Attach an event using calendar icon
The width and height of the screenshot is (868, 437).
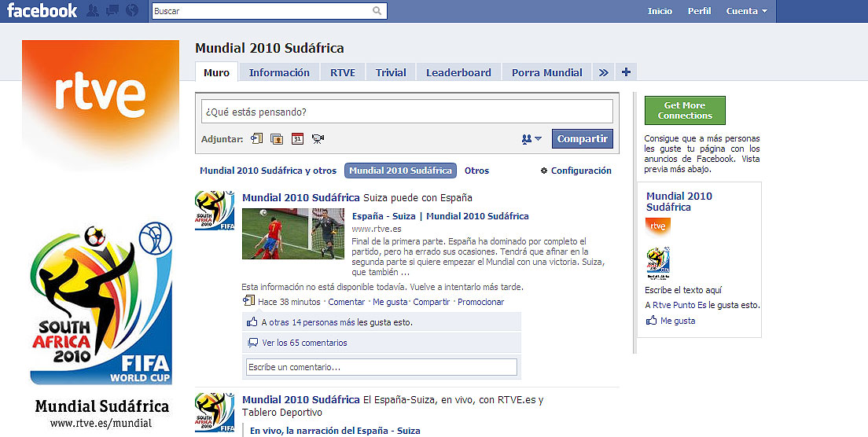click(x=297, y=139)
